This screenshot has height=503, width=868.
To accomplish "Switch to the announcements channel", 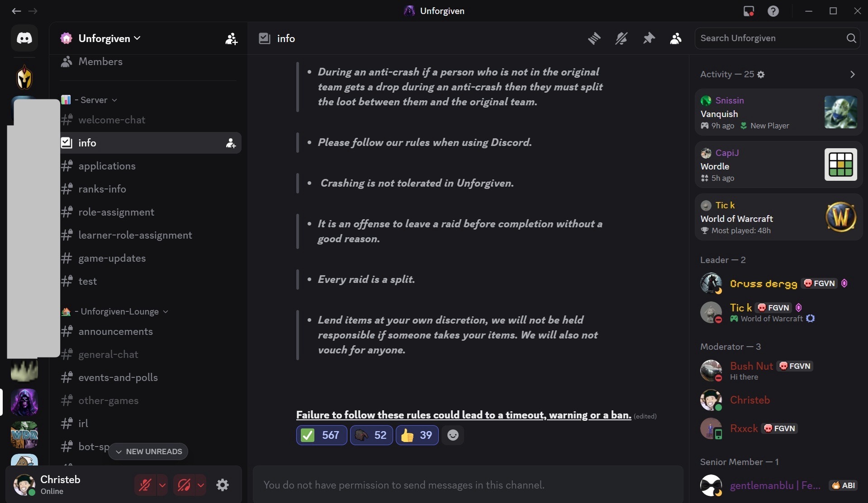I will click(115, 331).
